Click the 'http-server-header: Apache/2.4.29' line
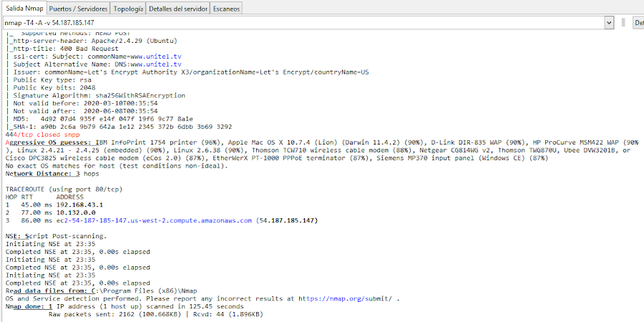The image size is (644, 322). coord(92,41)
